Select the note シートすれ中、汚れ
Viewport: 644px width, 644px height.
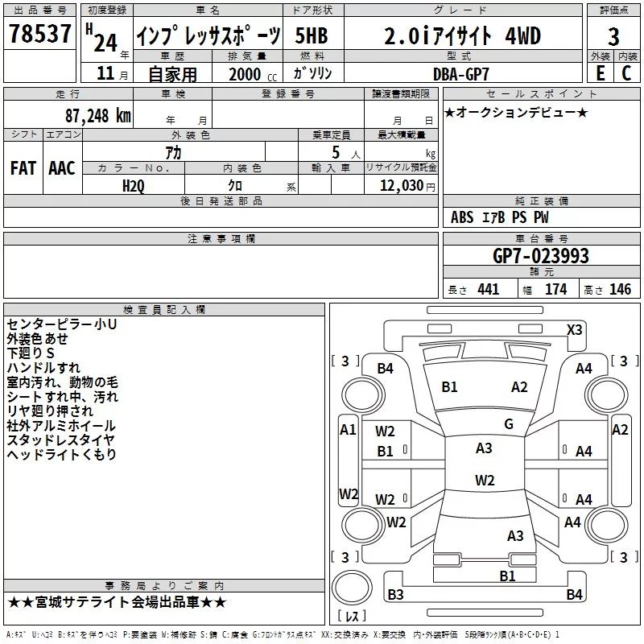(63, 396)
